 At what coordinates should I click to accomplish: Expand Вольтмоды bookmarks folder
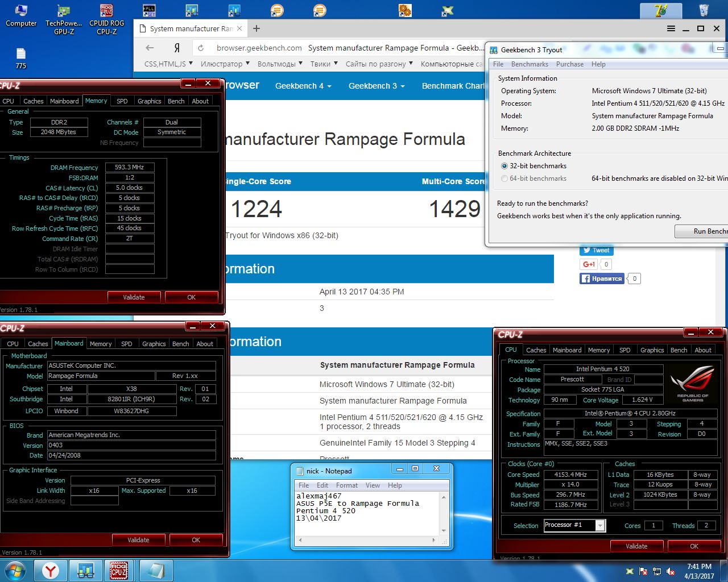coord(280,64)
